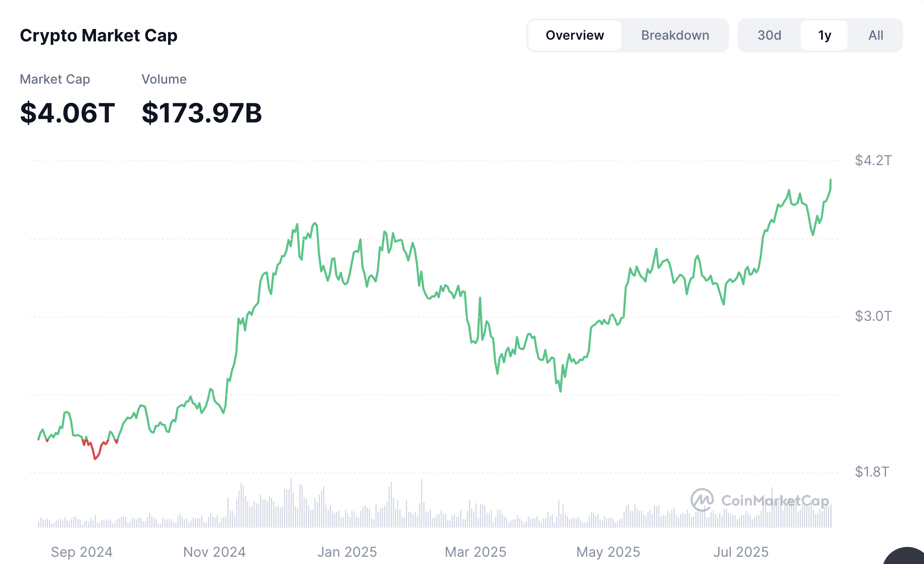Open the Breakdown tab
This screenshot has height=564, width=924.
[675, 35]
